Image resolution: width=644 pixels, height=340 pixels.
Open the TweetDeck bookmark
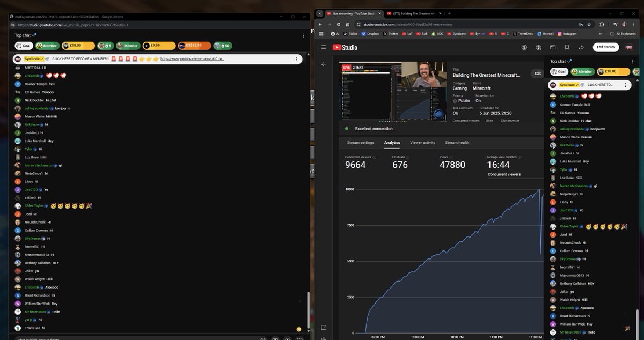coord(523,33)
